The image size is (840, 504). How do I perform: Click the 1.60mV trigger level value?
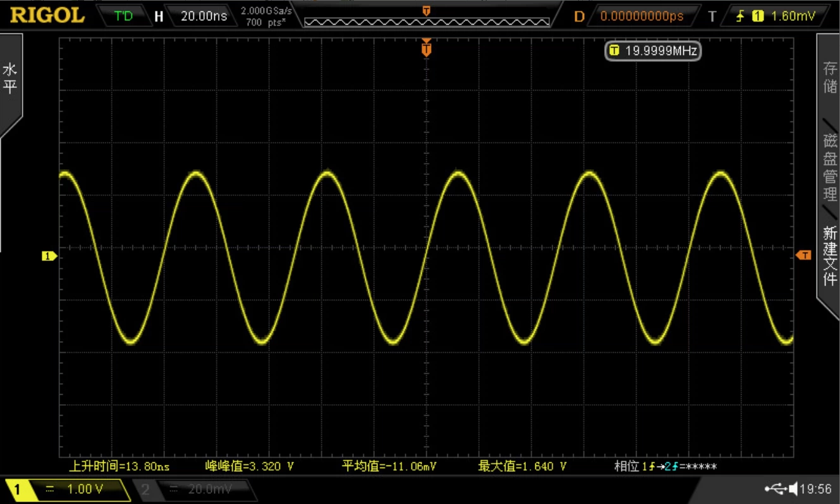tap(793, 16)
